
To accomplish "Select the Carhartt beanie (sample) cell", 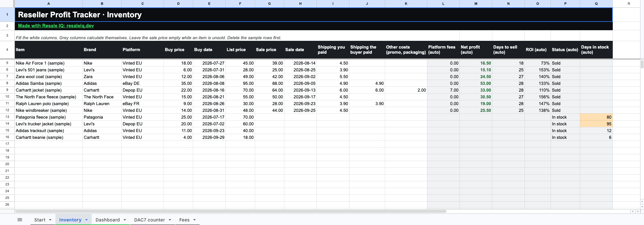I will click(49, 138).
